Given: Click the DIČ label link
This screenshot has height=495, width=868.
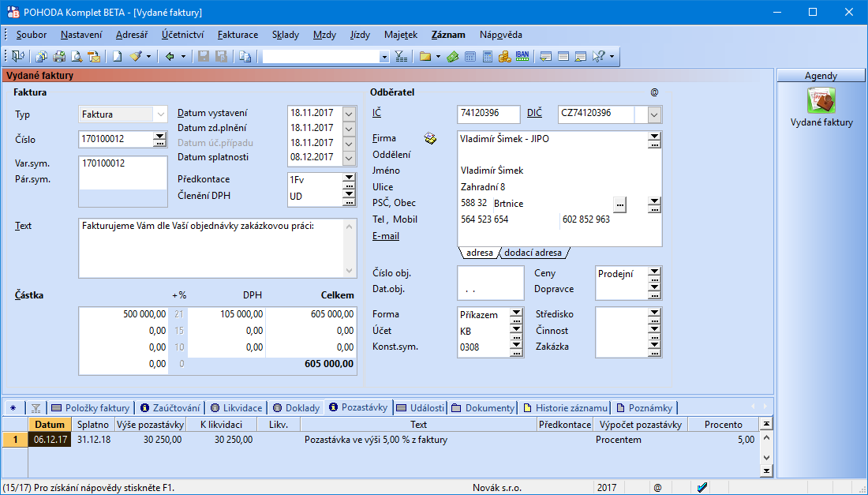Looking at the screenshot, I should point(534,113).
